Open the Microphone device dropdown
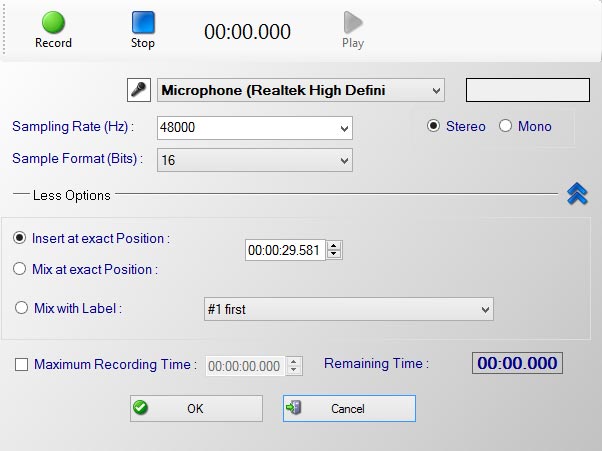Viewport: 602px width, 451px height. 436,91
